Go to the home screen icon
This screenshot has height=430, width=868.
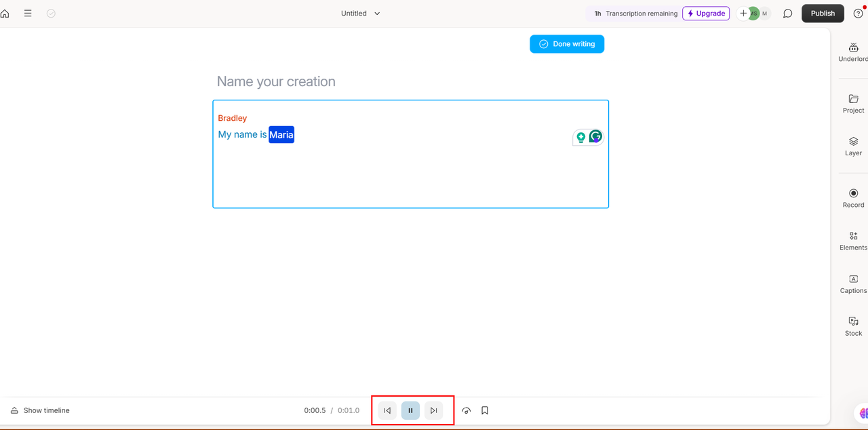[5, 14]
